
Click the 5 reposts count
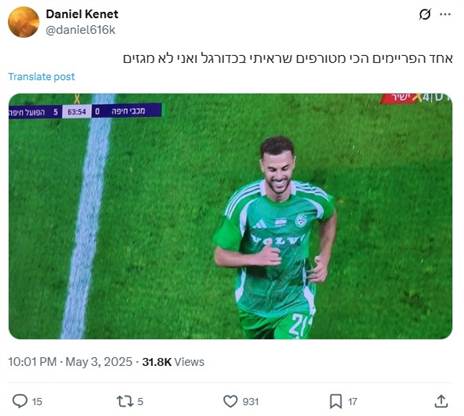(140, 402)
